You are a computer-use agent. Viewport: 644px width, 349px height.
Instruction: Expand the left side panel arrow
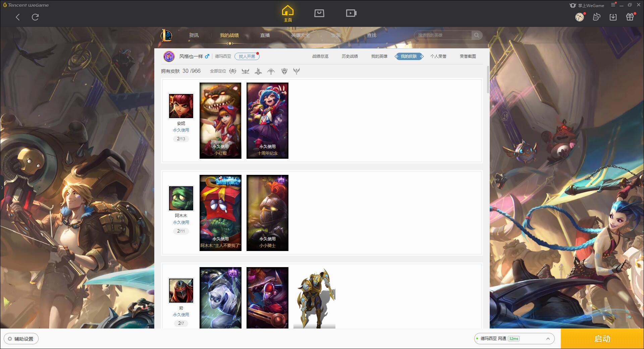2,187
